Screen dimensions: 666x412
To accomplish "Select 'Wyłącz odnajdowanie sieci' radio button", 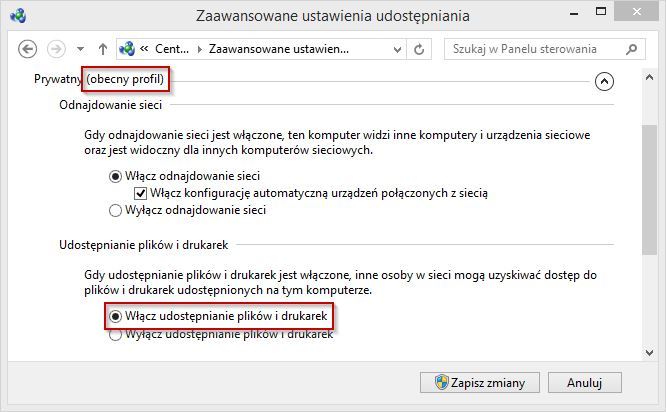I will [x=115, y=210].
